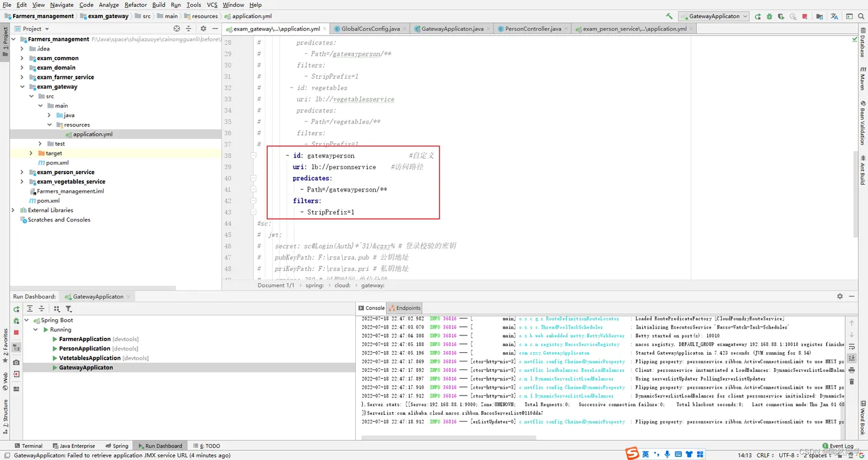Toggle the Favorites tool window

pyautogui.click(x=5, y=347)
